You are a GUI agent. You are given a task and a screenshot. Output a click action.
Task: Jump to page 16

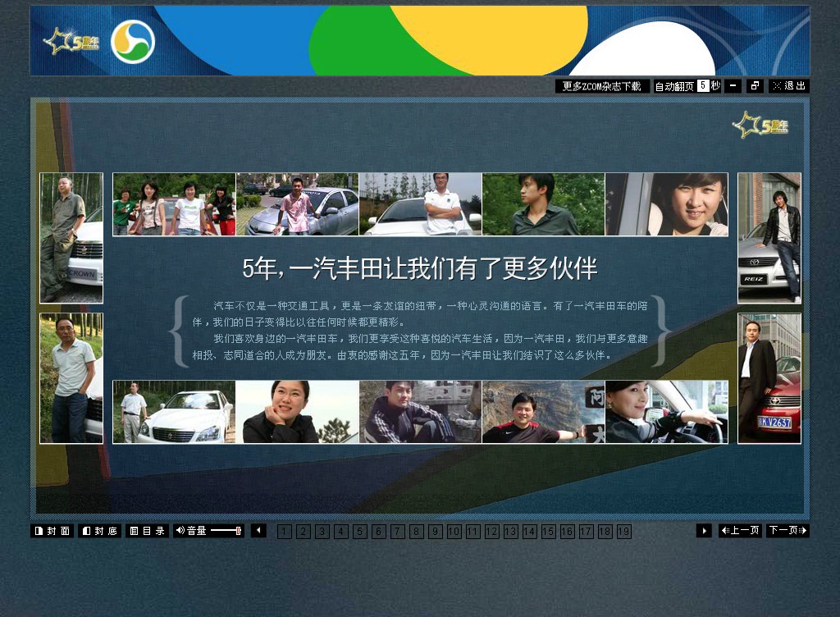pos(567,532)
